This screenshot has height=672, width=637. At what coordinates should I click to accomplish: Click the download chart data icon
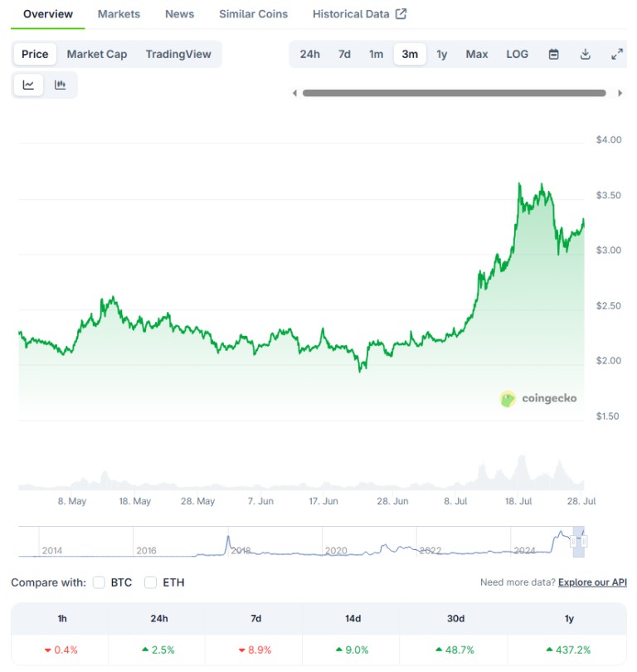point(585,53)
